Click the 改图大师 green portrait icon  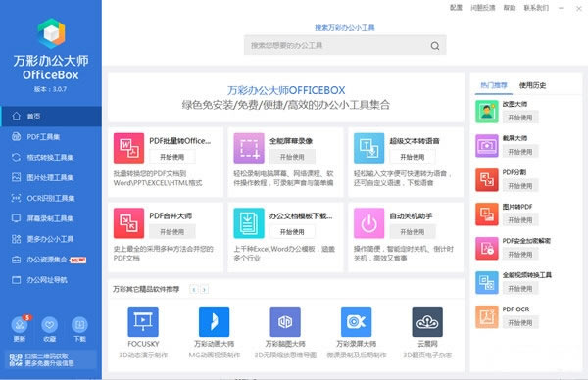pyautogui.click(x=487, y=112)
